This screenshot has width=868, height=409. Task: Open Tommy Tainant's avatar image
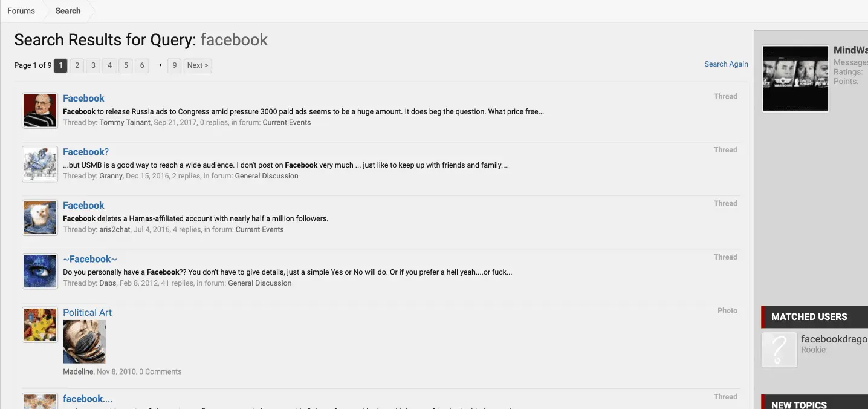tap(40, 111)
